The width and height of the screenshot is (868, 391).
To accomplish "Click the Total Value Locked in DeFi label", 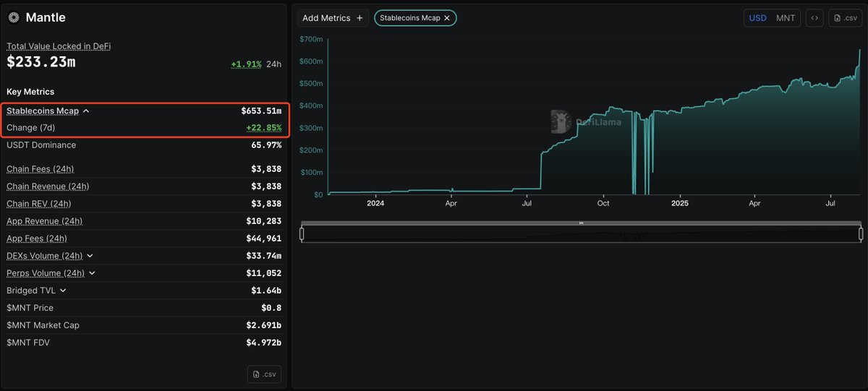I will 59,46.
